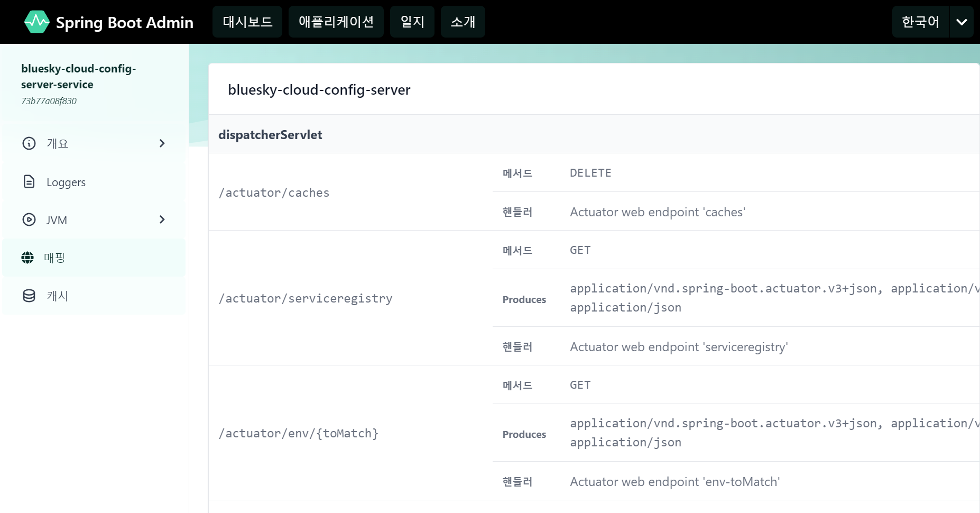
Task: Open the 대시보드 nav item
Action: (x=247, y=22)
